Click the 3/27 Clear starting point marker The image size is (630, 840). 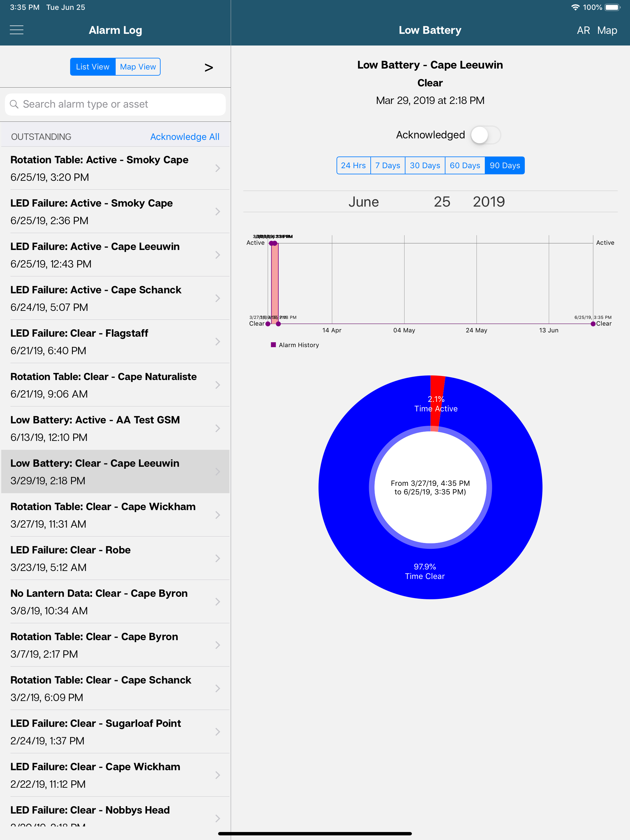(x=268, y=324)
